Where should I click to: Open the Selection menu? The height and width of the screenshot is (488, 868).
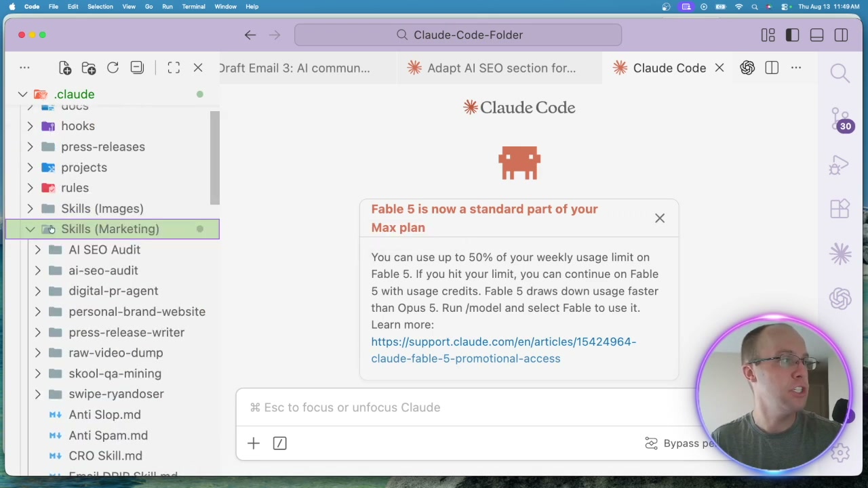pos(100,7)
